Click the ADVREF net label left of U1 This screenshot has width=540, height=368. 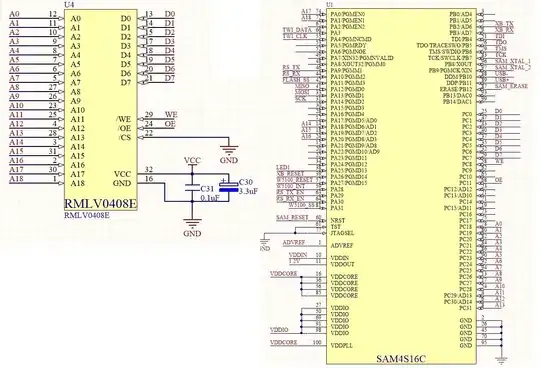pos(294,242)
